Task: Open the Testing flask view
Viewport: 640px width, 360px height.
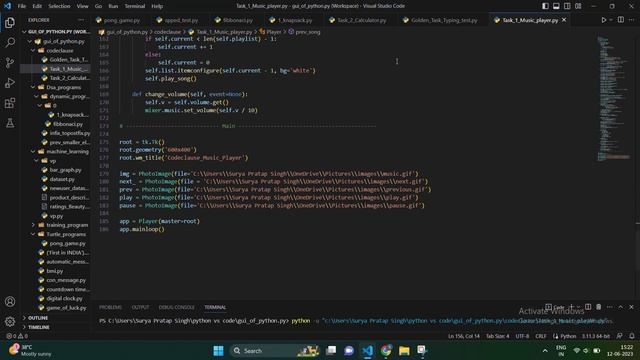Action: pyautogui.click(x=10, y=123)
